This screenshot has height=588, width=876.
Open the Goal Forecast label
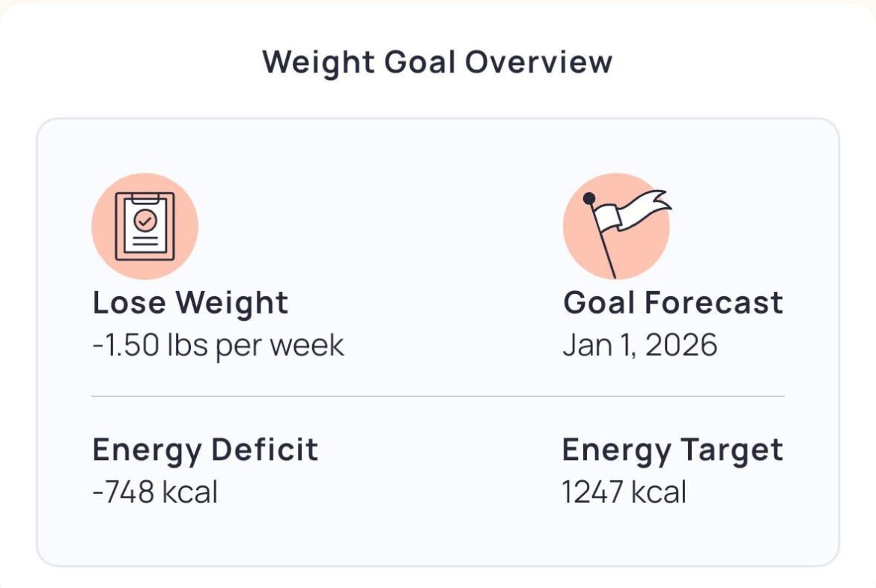pos(672,303)
